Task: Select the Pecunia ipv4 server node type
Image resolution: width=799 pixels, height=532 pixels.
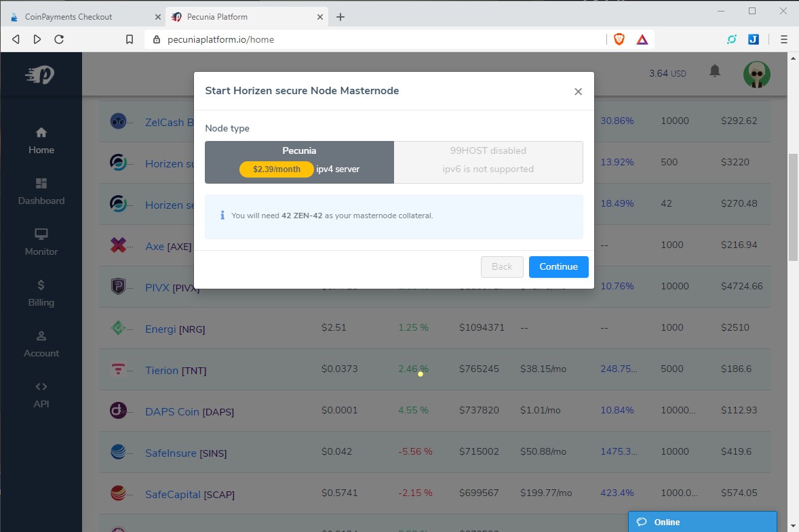Action: click(x=299, y=162)
